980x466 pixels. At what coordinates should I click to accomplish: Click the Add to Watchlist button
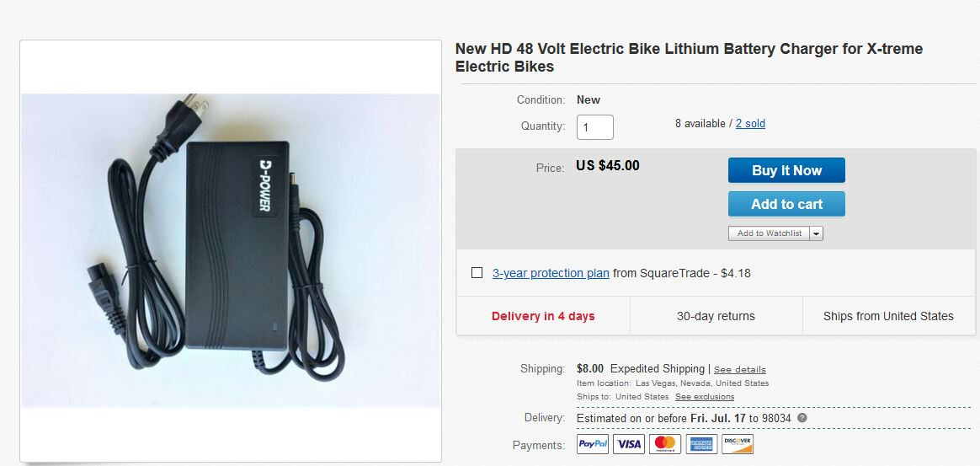pyautogui.click(x=769, y=233)
